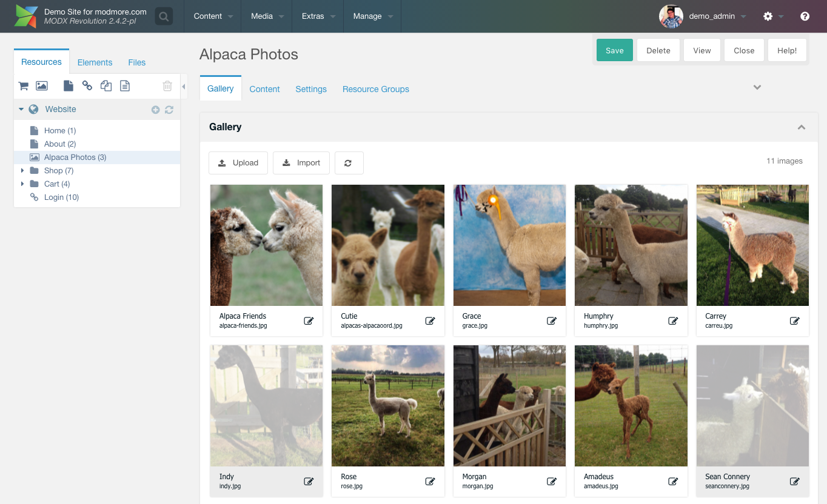Open the demo_admin user menu
The height and width of the screenshot is (504, 827).
click(x=717, y=16)
